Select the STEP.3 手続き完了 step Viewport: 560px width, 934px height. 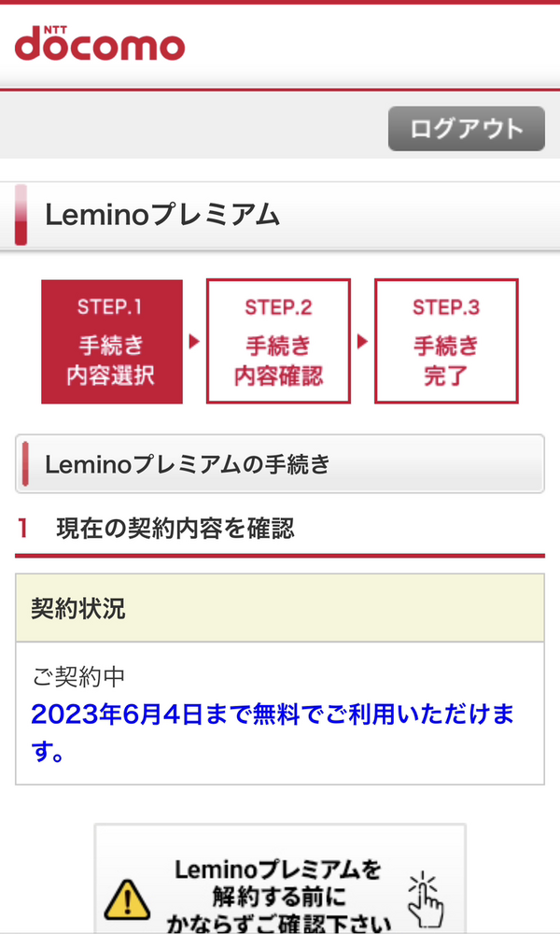(x=446, y=341)
